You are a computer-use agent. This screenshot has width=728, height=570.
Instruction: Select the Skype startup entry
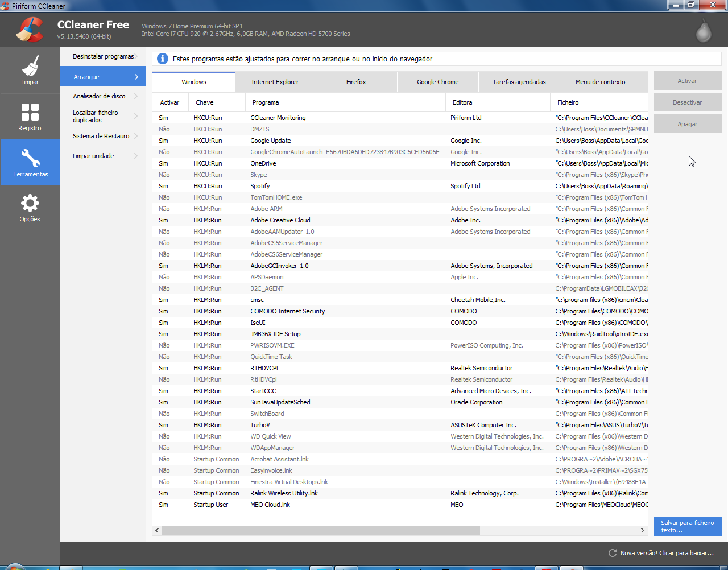400,175
